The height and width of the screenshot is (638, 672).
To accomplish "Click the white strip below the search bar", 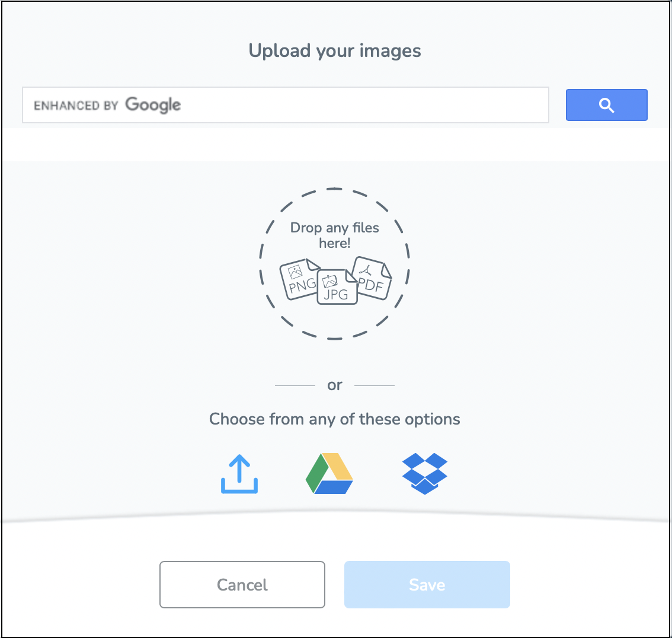I will pyautogui.click(x=335, y=144).
